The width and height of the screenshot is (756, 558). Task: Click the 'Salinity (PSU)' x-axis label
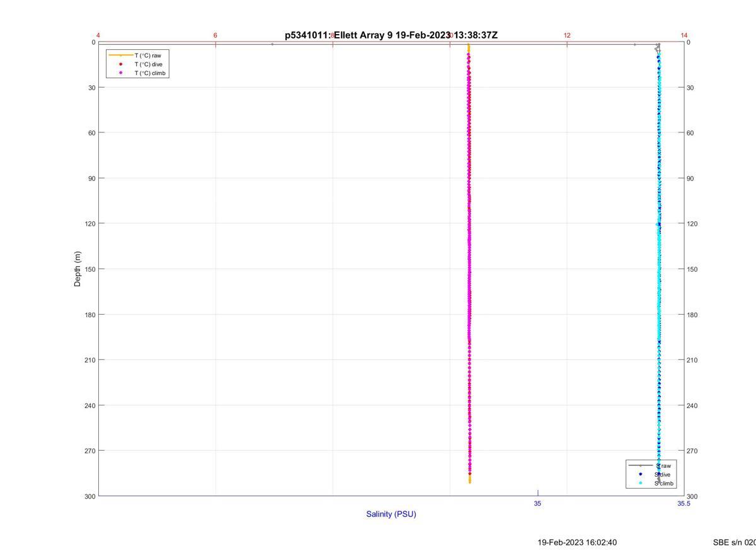[391, 514]
